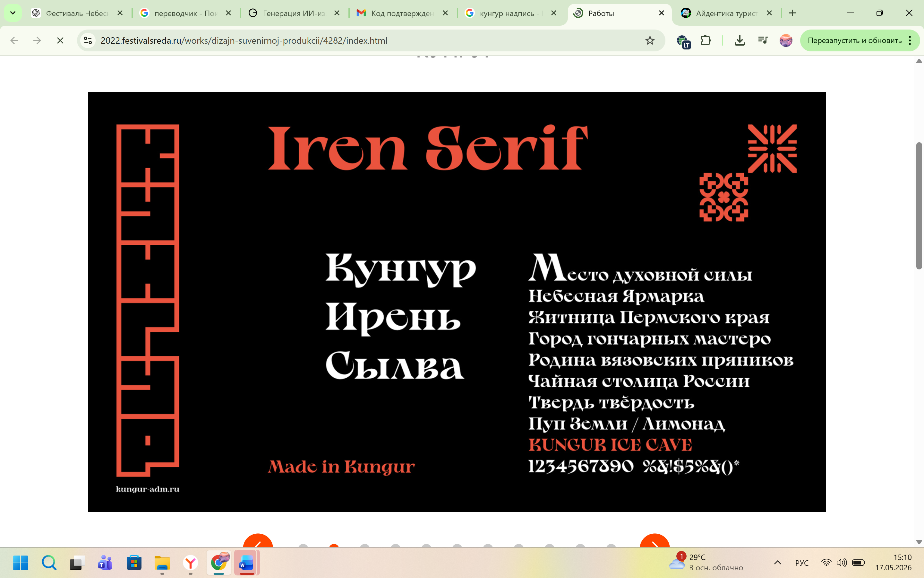Select the seventh carousel dot
Viewport: 924px width, 578px height.
click(488, 546)
